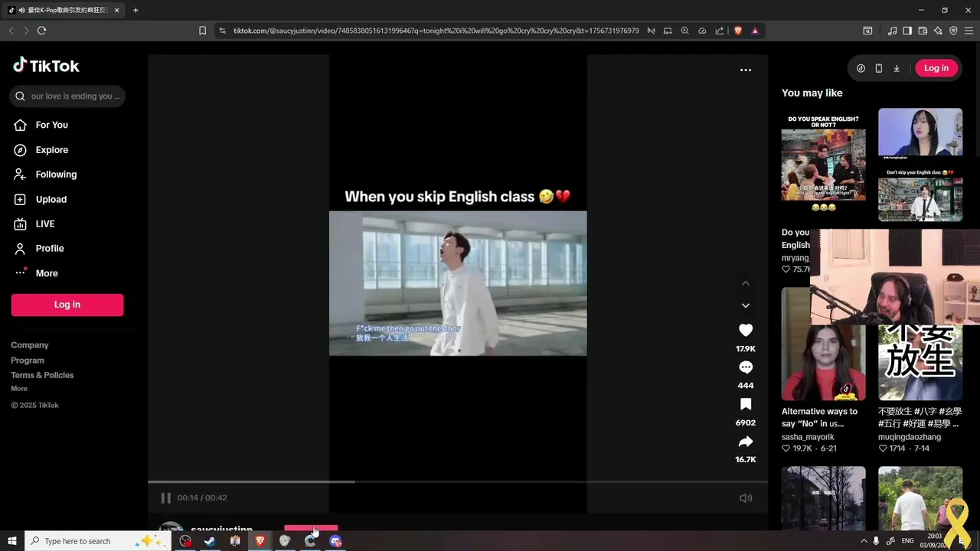Go to next video down arrow
This screenshot has height=551, width=980.
point(746,305)
